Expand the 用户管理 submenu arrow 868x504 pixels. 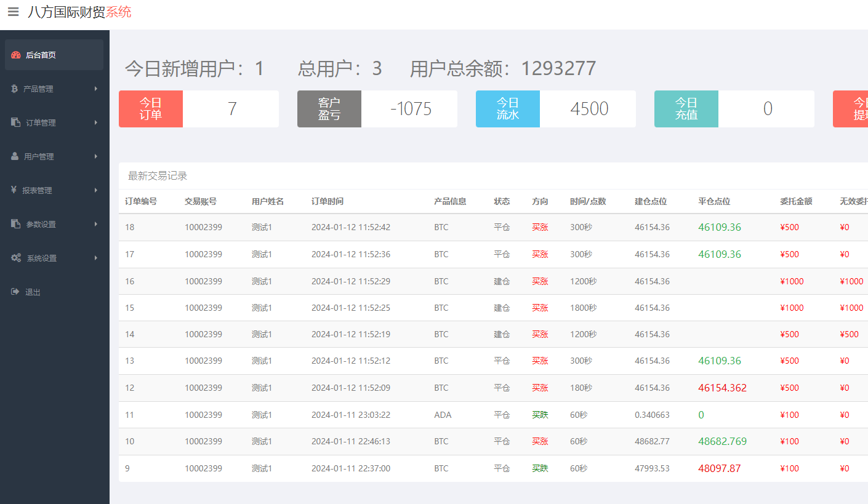(96, 156)
